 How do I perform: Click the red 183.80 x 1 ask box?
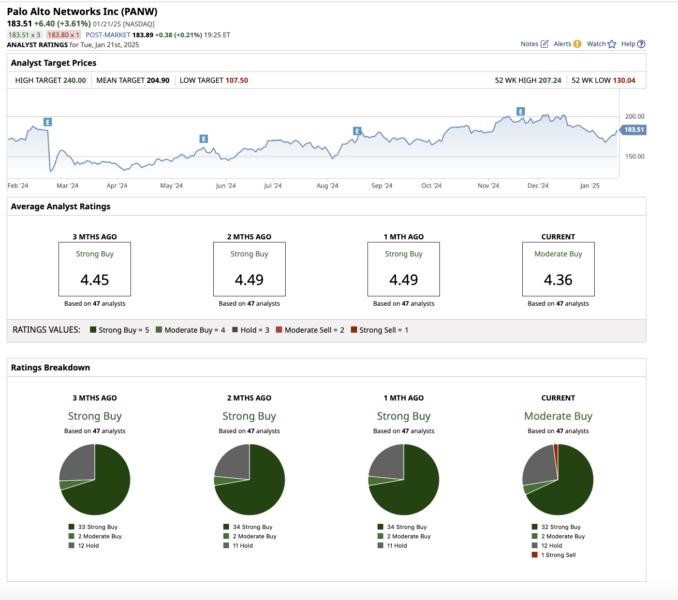click(63, 34)
